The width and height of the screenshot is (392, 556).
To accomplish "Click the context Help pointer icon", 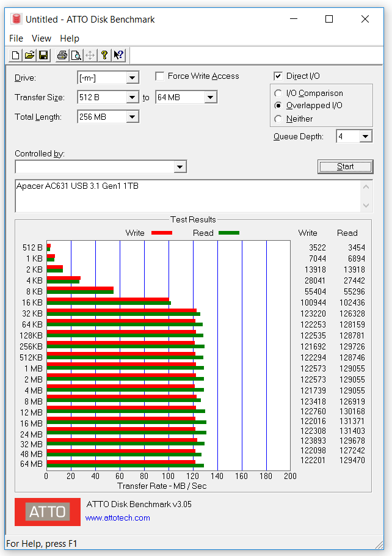I will tap(118, 56).
